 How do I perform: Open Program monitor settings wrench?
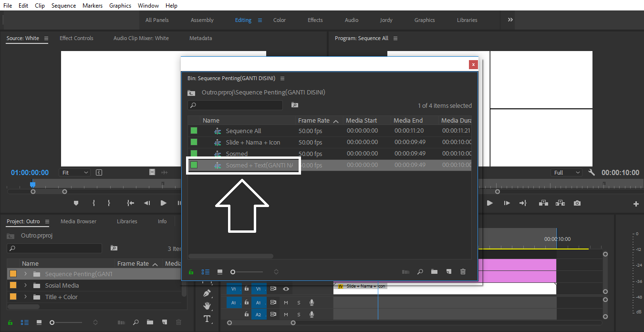pyautogui.click(x=592, y=172)
